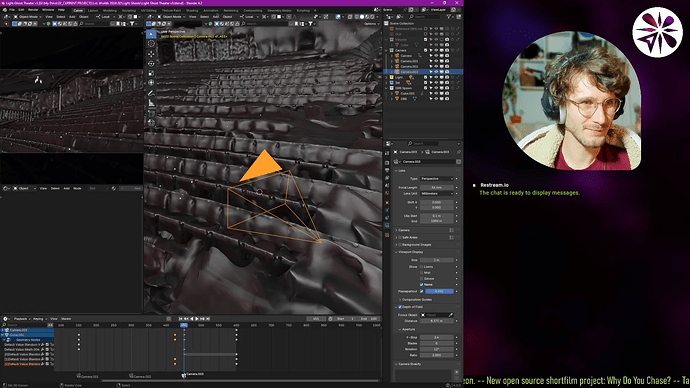Click the Camera.002 timeline marker
The height and width of the screenshot is (388, 690).
click(140, 376)
